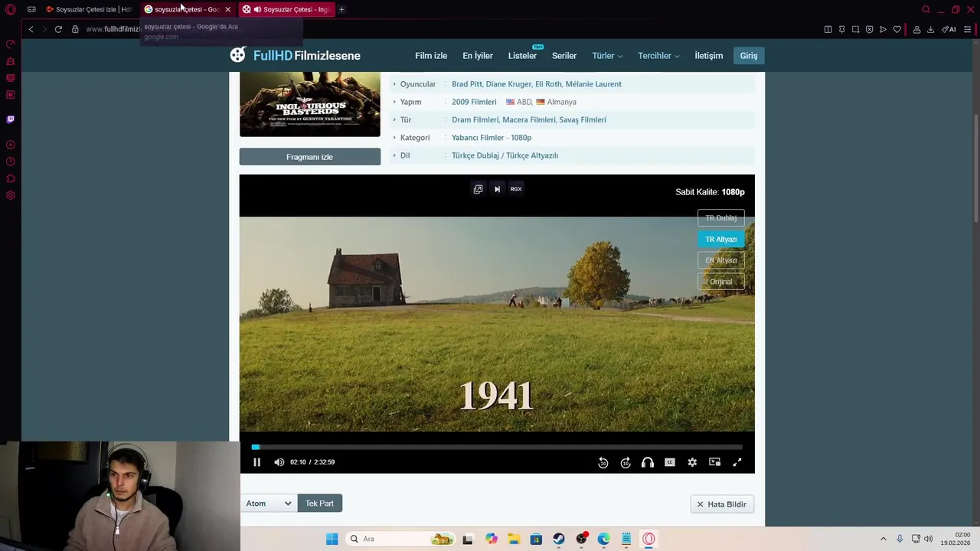Expand the Türler dropdown menu
The height and width of the screenshot is (551, 980).
607,56
